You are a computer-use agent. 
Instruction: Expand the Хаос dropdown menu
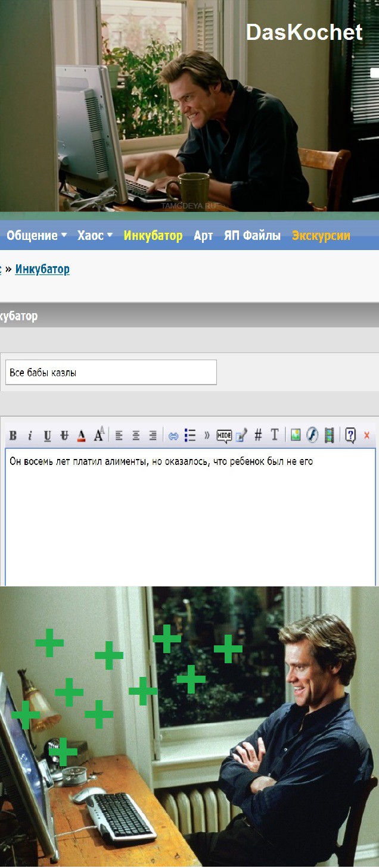point(94,236)
